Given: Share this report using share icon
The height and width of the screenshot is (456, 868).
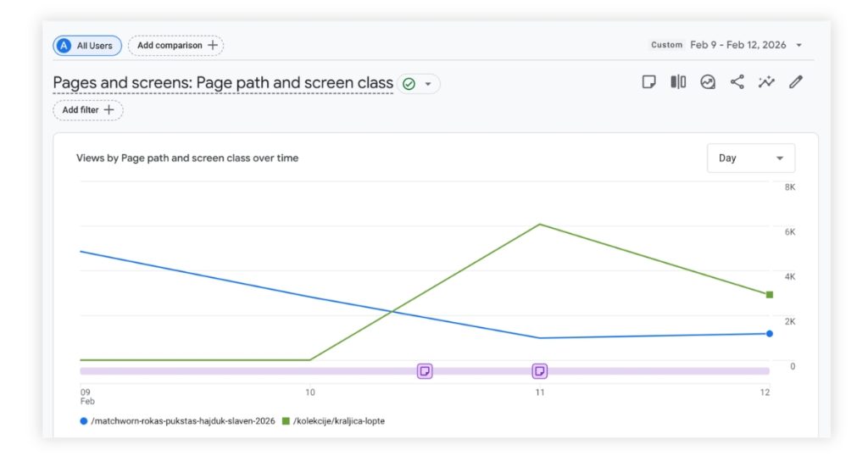Looking at the screenshot, I should coord(737,82).
